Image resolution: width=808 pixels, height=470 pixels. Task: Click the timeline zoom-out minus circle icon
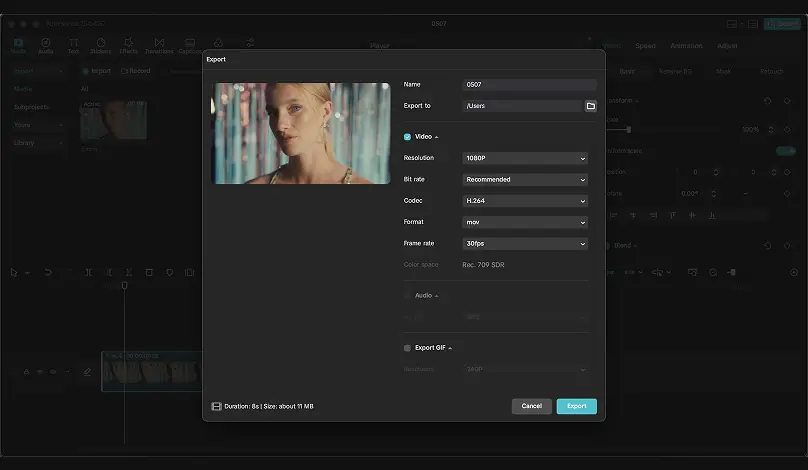coord(713,272)
